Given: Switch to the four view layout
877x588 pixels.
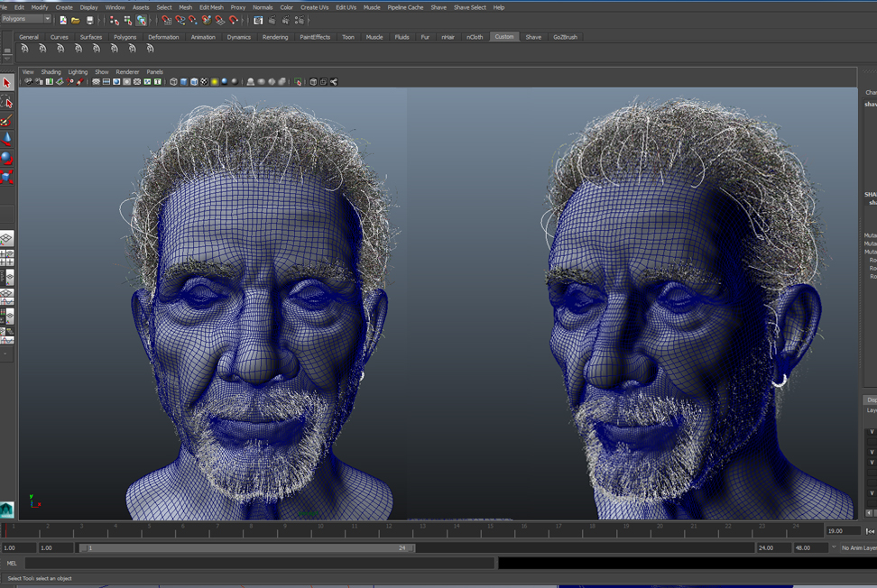Looking at the screenshot, I should 6,258.
